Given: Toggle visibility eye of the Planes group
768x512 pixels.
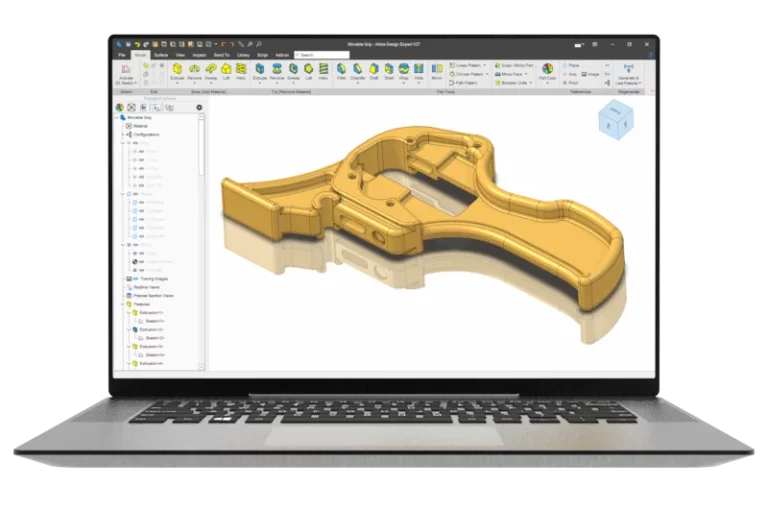Looking at the screenshot, I should [136, 194].
